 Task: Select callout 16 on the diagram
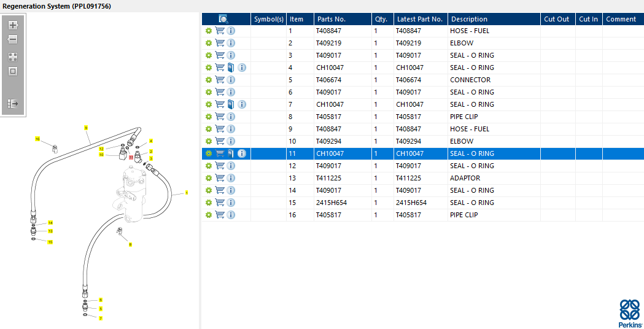37,139
